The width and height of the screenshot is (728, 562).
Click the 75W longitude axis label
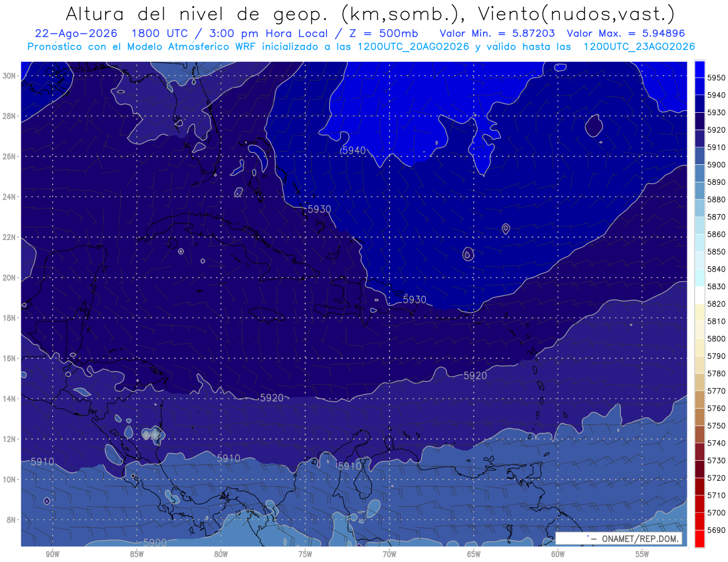305,555
